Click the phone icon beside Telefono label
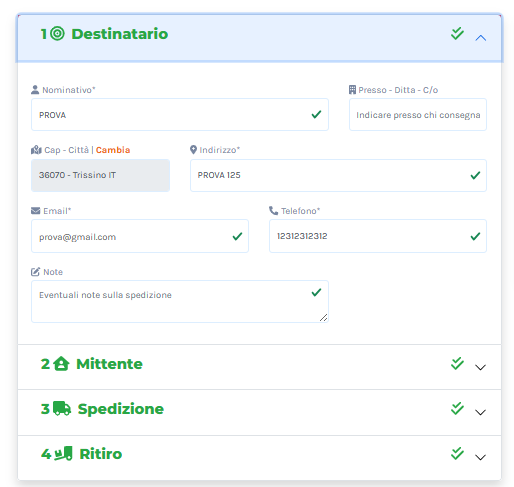514x487 pixels. pyautogui.click(x=273, y=211)
